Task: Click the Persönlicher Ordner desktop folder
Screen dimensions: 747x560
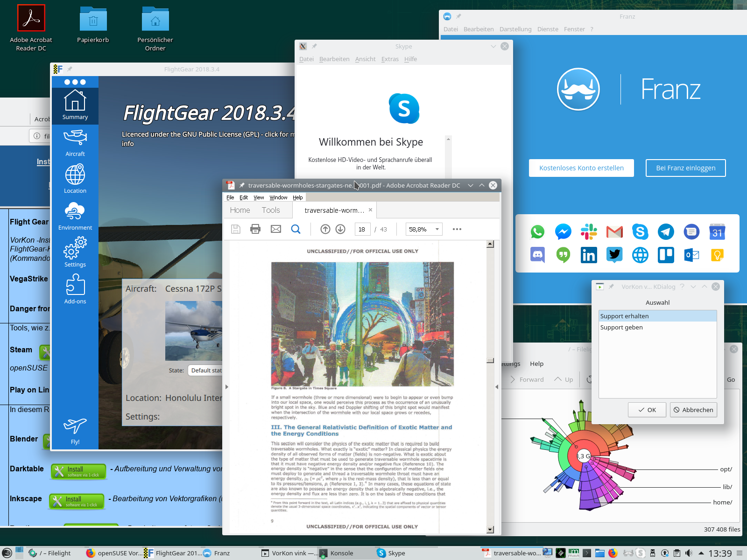Action: tap(155, 28)
